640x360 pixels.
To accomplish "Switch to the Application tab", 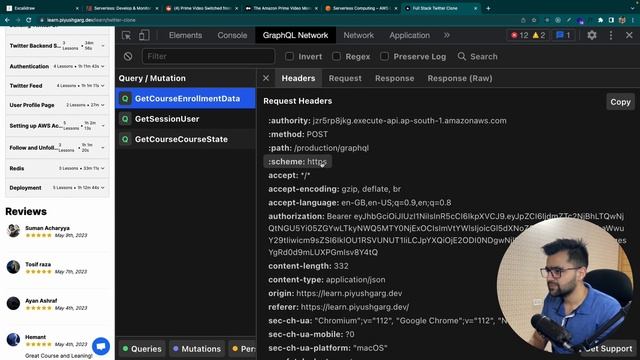I will [409, 36].
